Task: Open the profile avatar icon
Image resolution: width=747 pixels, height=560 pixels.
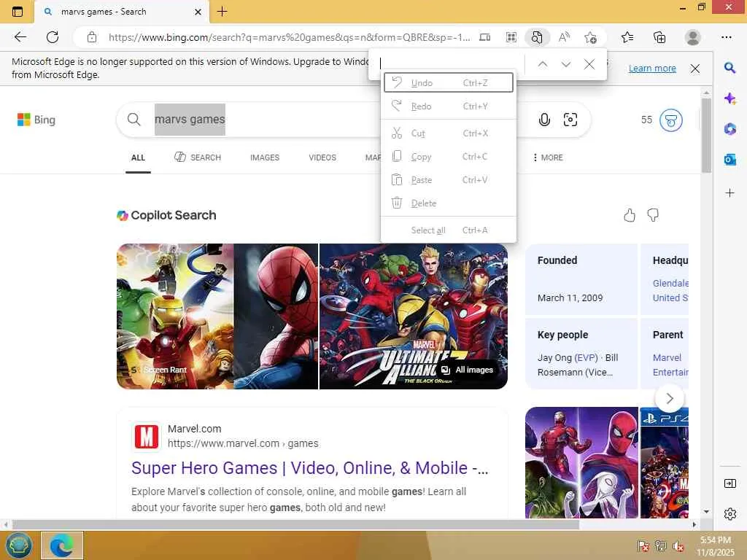Action: (x=693, y=37)
